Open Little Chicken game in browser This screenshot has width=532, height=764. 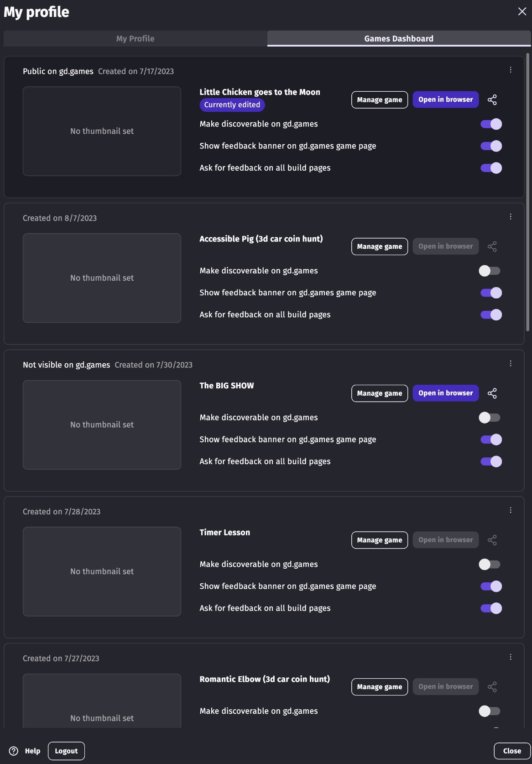445,99
